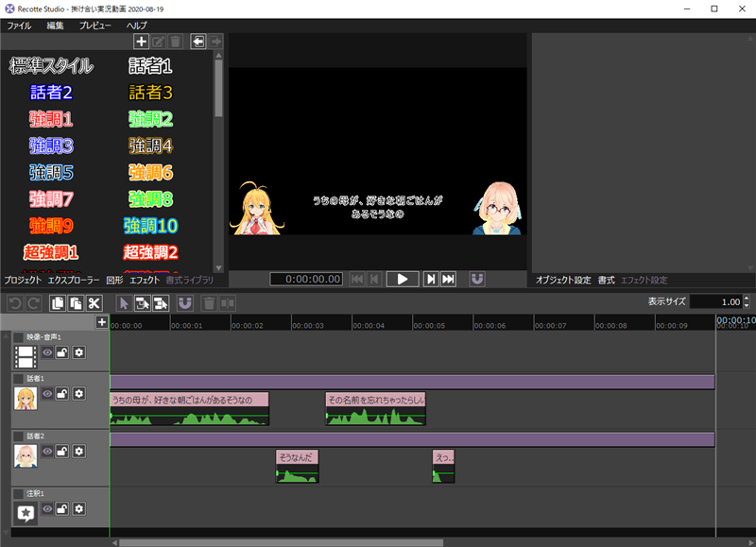Open the ヘルプ menu
This screenshot has height=547, width=756.
coord(137,26)
